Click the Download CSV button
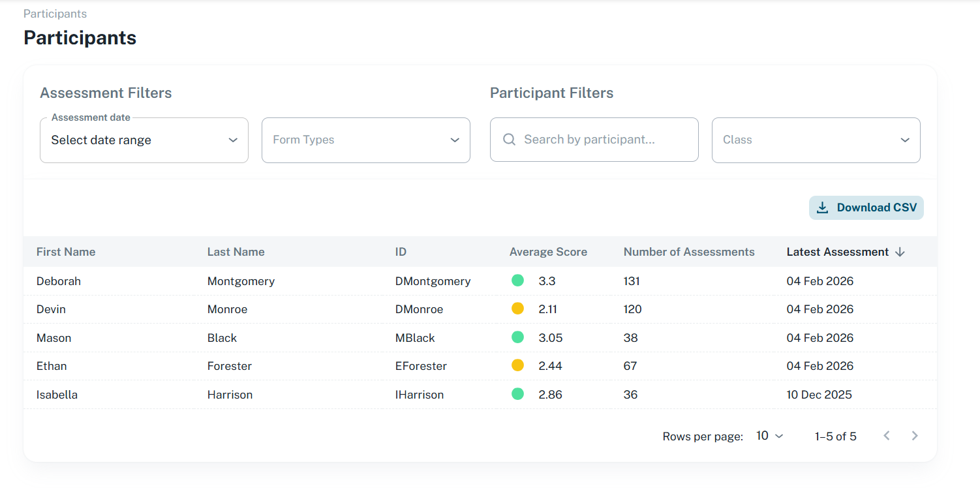The image size is (980, 488). [866, 207]
